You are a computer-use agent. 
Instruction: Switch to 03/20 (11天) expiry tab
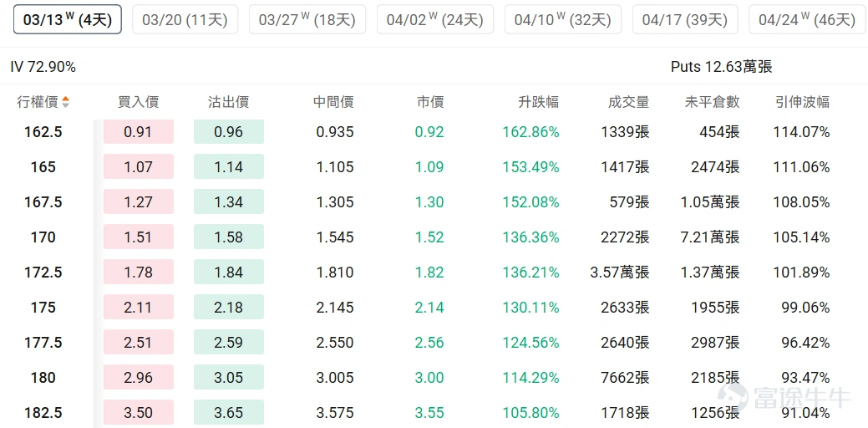[x=185, y=20]
